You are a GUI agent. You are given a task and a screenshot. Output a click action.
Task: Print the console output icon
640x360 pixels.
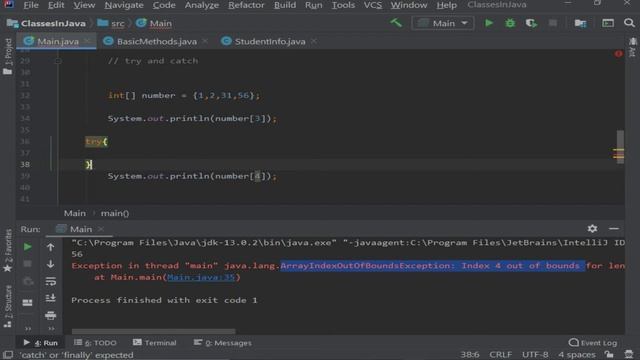tap(50, 316)
